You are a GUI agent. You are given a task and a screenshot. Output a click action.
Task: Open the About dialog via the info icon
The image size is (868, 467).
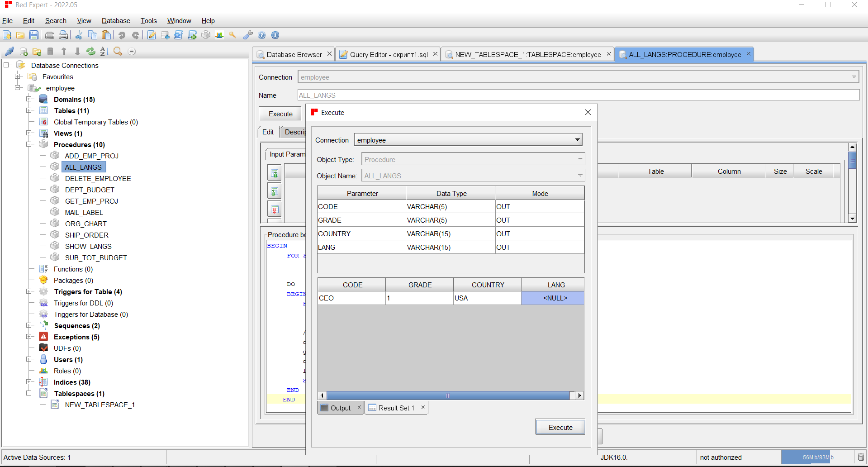pyautogui.click(x=275, y=35)
